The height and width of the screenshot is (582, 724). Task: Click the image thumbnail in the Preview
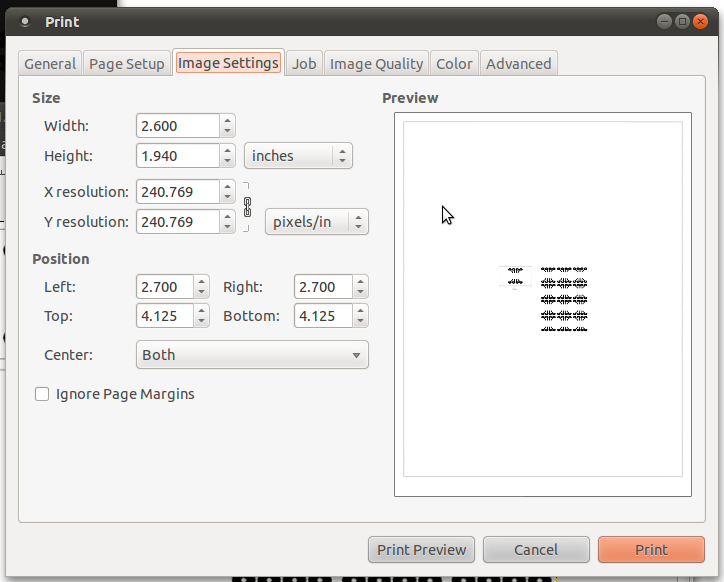coord(543,299)
